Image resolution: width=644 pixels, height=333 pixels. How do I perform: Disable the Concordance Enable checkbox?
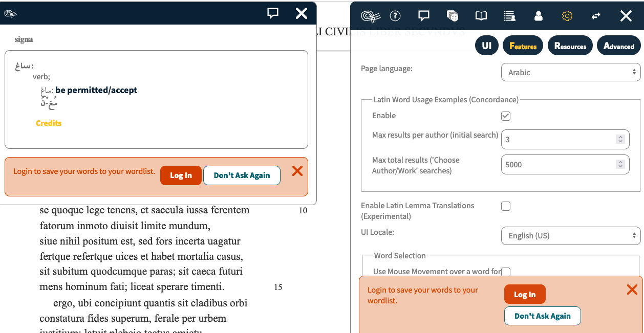coord(505,116)
